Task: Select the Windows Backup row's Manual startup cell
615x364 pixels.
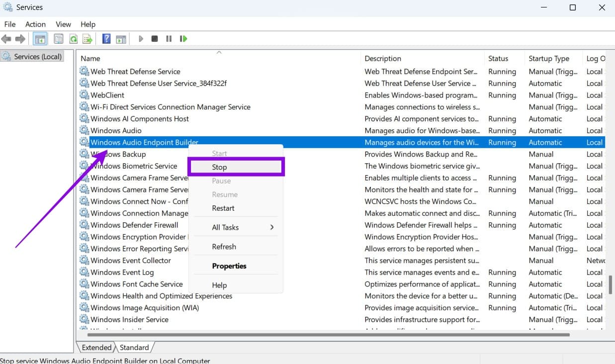Action: [x=541, y=154]
